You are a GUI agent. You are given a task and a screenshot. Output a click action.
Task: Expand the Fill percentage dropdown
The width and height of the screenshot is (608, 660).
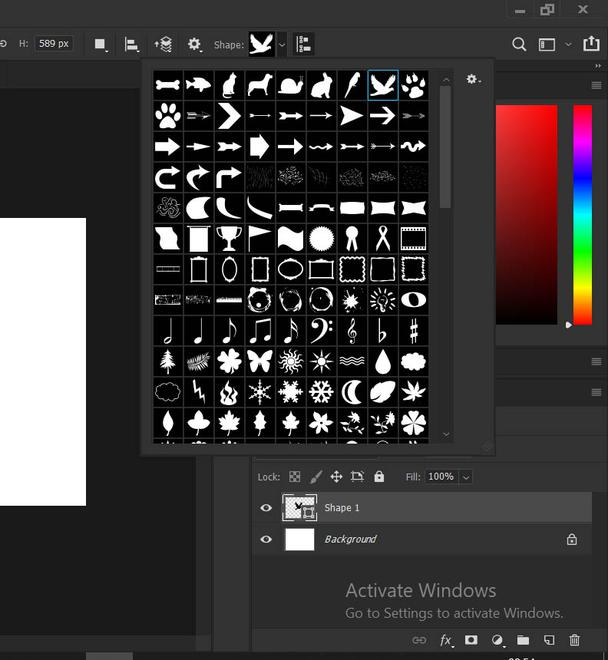click(x=466, y=477)
